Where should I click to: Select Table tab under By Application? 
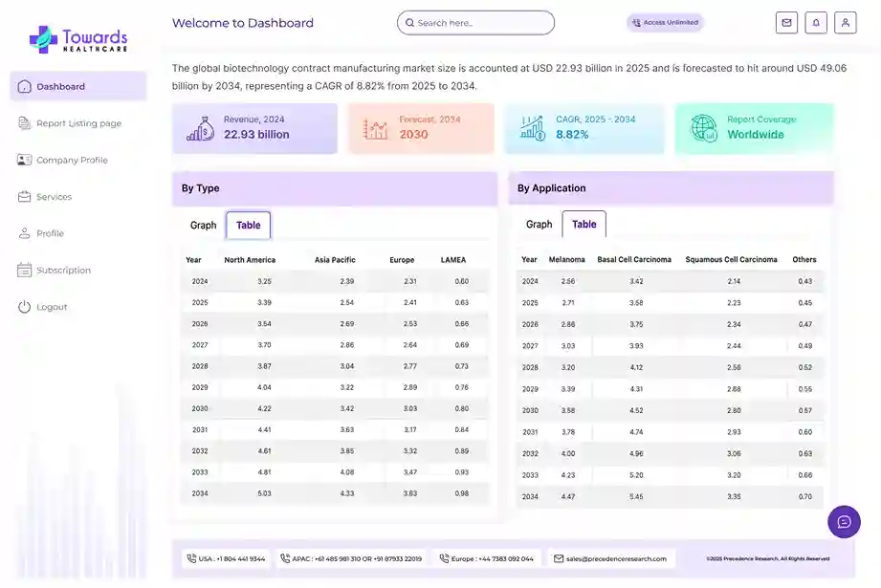[x=584, y=225]
